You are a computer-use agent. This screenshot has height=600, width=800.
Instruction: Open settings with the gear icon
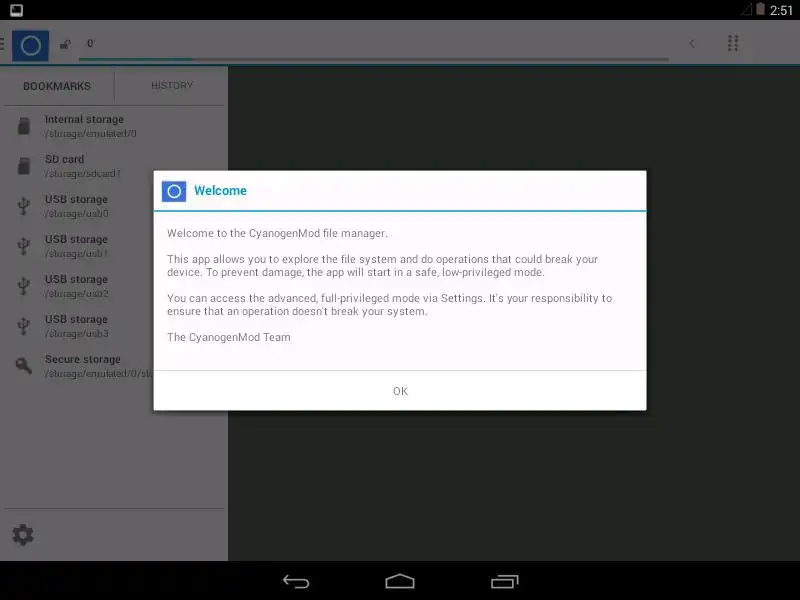pos(23,535)
